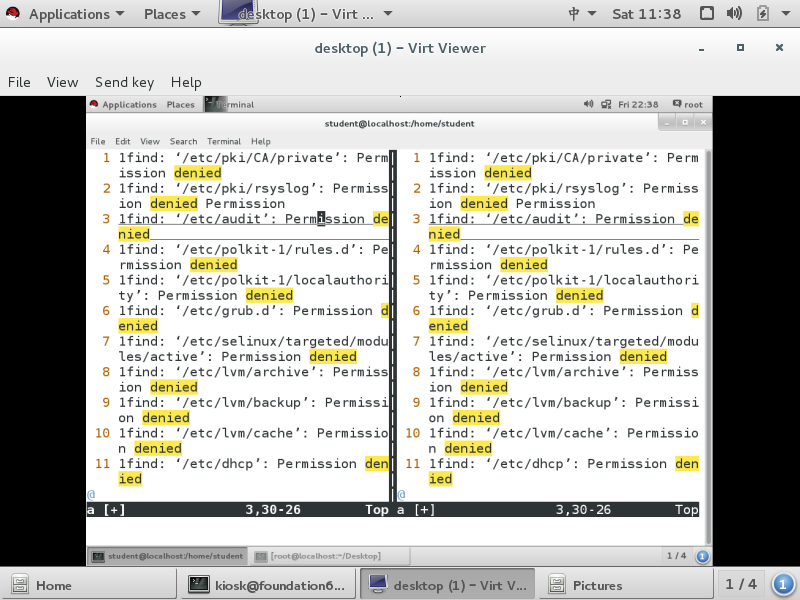Close the guest terminal window
This screenshot has width=800, height=600.
click(703, 122)
